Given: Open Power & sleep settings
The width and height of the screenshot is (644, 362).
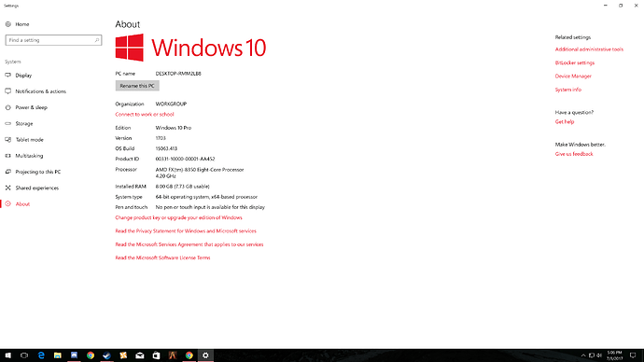Looking at the screenshot, I should coord(31,107).
